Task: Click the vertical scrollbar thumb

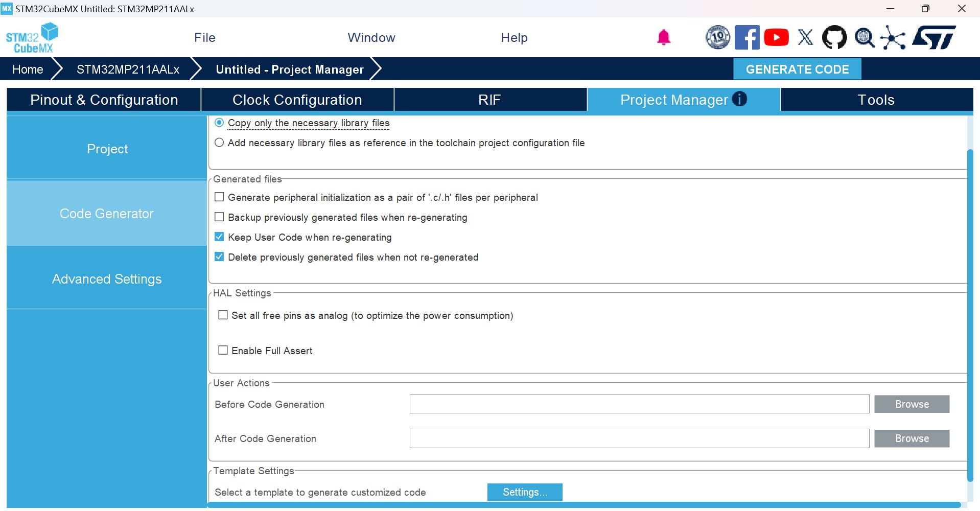Action: [970, 315]
